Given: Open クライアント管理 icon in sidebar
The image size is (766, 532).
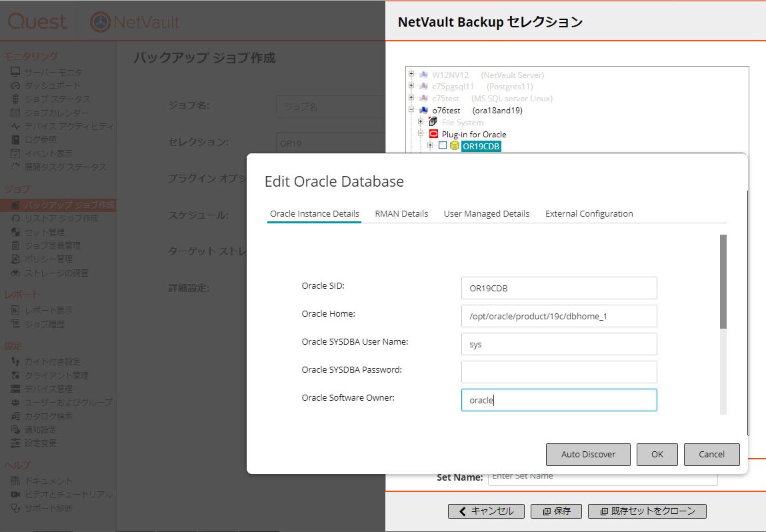Looking at the screenshot, I should coord(15,375).
